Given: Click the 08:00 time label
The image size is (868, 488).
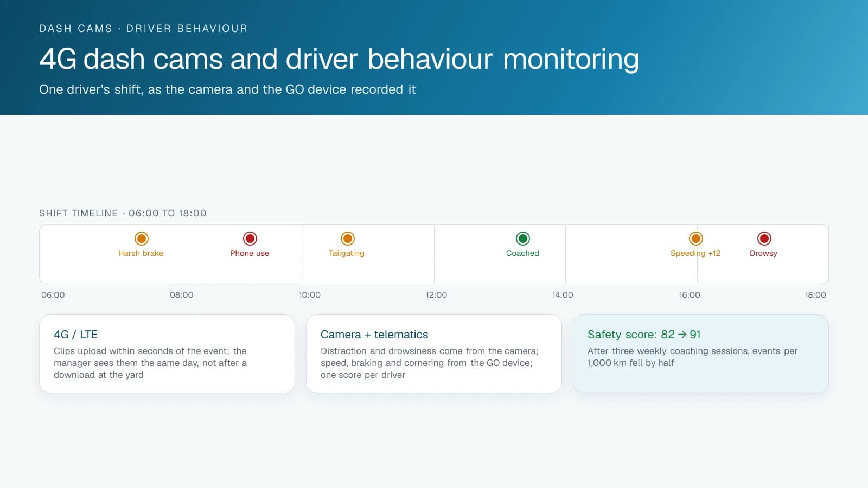Looking at the screenshot, I should [x=181, y=295].
